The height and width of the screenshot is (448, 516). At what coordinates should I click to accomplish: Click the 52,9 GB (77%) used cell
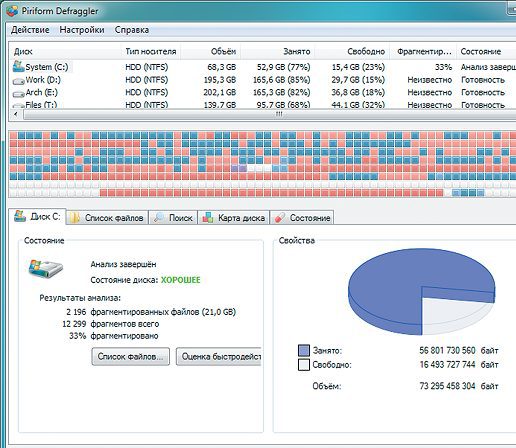pos(284,67)
